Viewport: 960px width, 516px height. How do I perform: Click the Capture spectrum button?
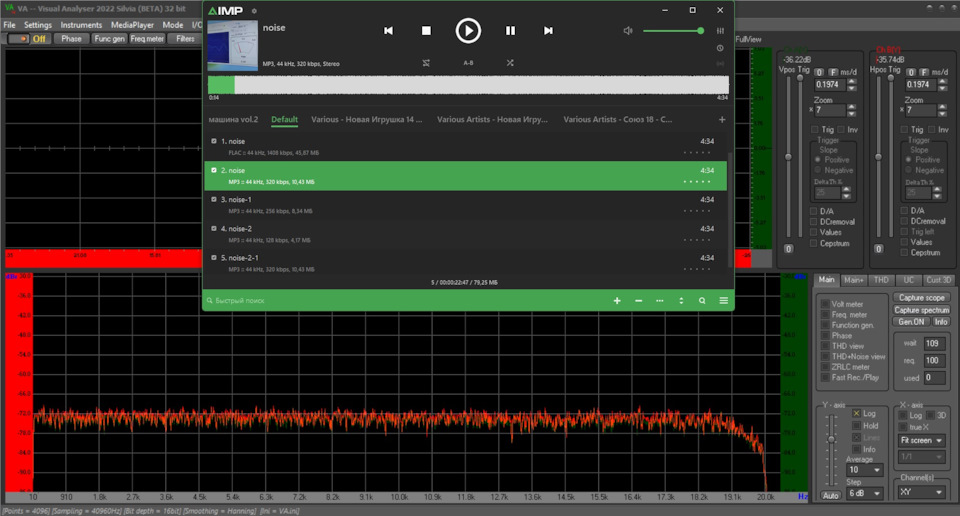click(x=921, y=310)
